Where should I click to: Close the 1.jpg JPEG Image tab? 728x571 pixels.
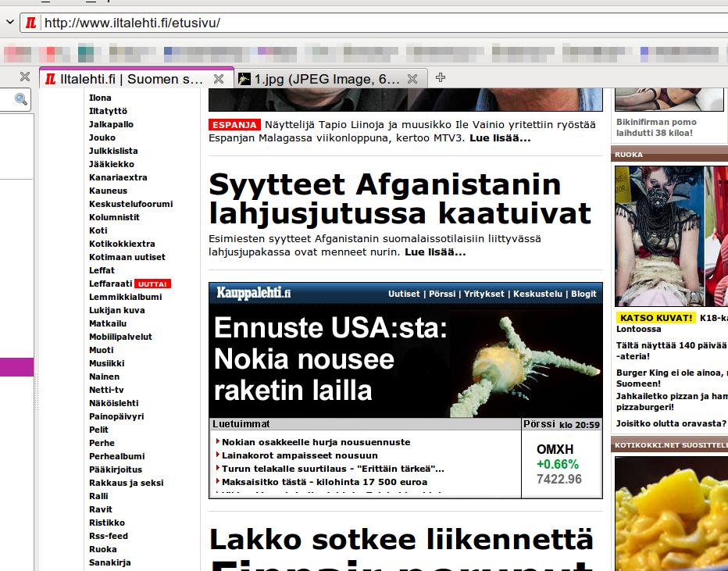[x=412, y=79]
